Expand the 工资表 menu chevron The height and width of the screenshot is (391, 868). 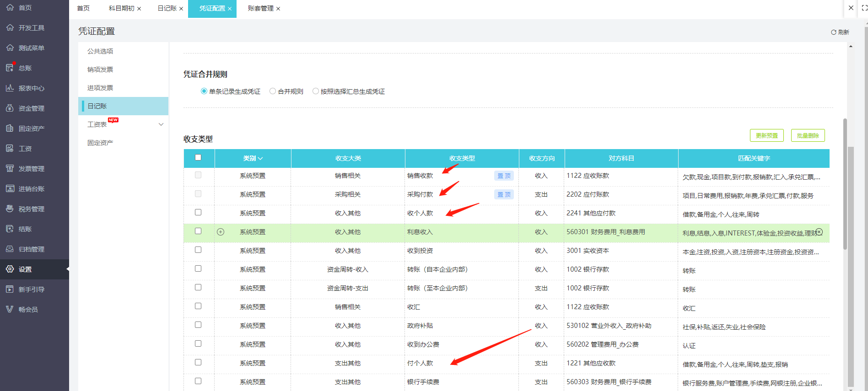pos(161,124)
